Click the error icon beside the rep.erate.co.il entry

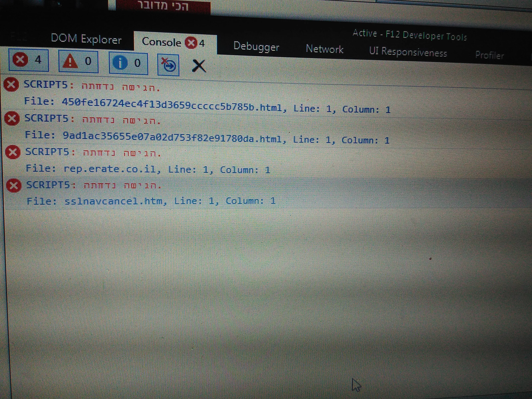13,152
